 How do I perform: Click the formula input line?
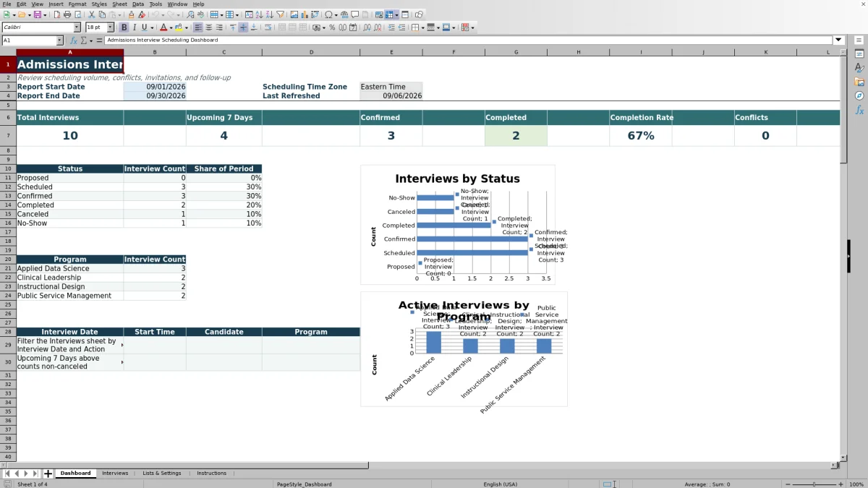(x=469, y=40)
